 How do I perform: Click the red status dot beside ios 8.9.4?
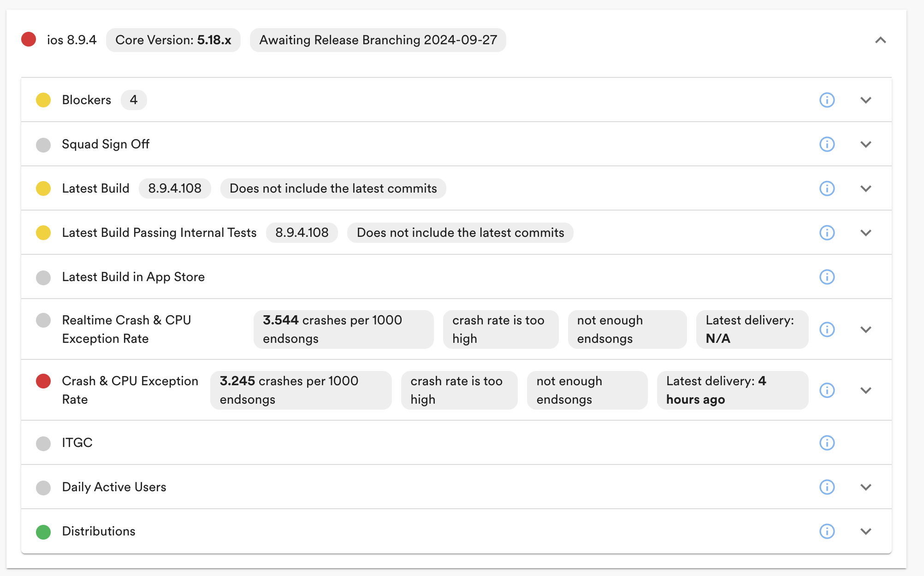(29, 40)
